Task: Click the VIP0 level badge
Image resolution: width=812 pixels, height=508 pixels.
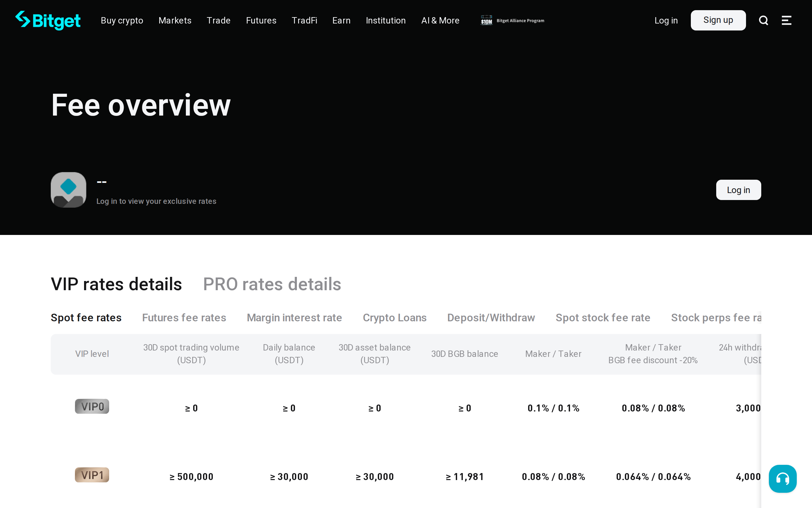Action: click(x=92, y=406)
